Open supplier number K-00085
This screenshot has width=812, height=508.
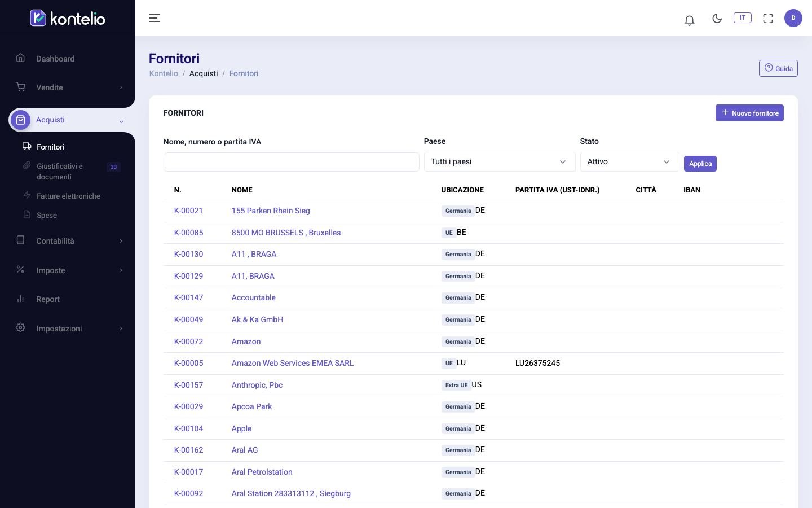(x=188, y=233)
